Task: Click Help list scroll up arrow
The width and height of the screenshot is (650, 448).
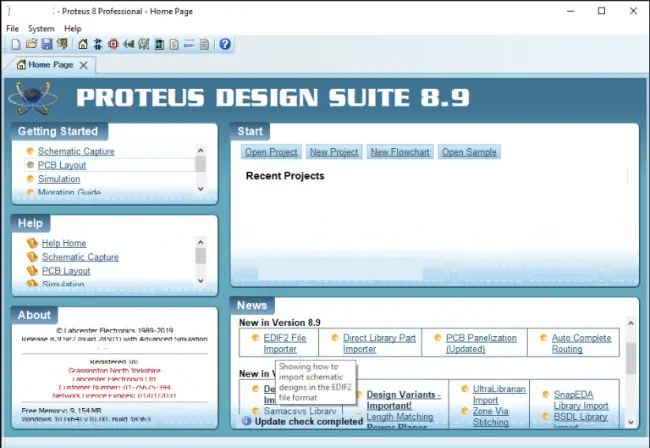Action: [x=201, y=242]
